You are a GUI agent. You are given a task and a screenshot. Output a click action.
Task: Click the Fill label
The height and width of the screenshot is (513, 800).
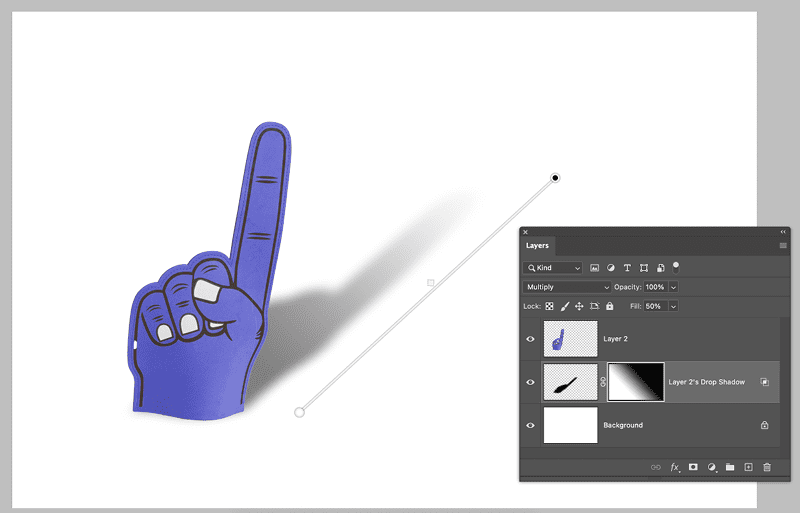[x=635, y=306]
